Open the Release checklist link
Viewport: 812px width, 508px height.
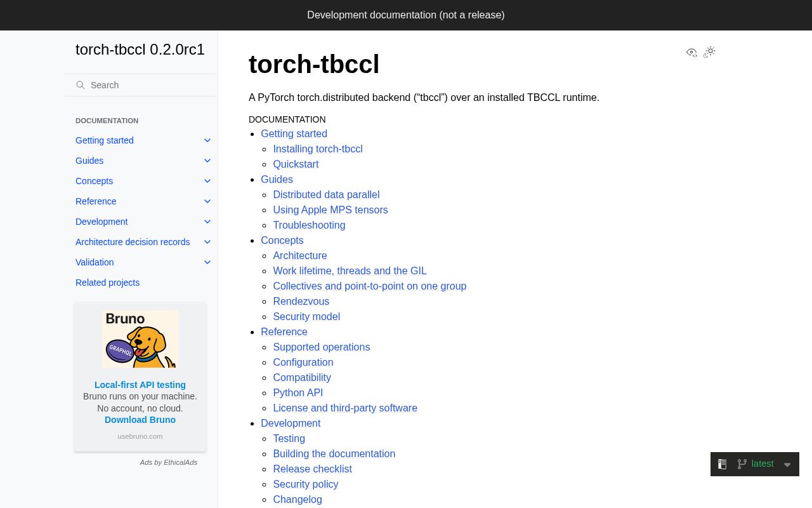[x=312, y=469]
